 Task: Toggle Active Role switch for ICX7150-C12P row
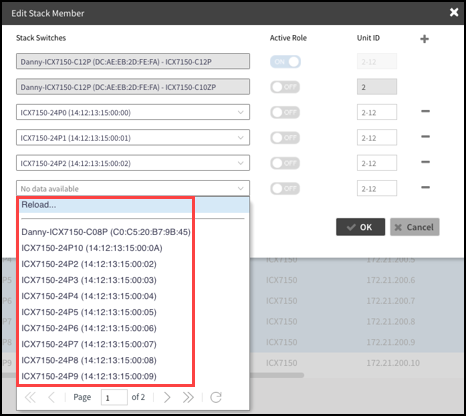[285, 62]
